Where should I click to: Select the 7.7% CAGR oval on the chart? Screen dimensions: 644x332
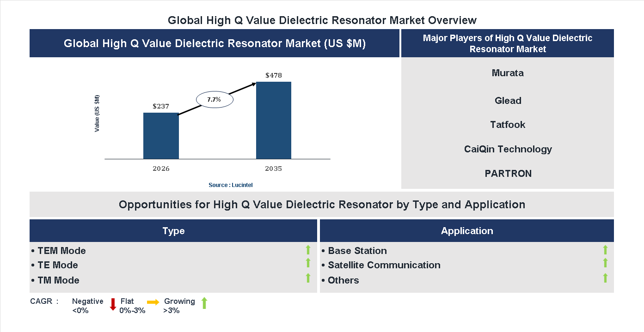click(214, 99)
